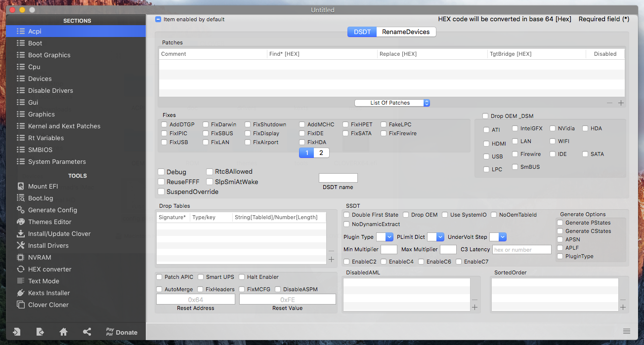Add an entry to Drop Tables

click(x=331, y=260)
